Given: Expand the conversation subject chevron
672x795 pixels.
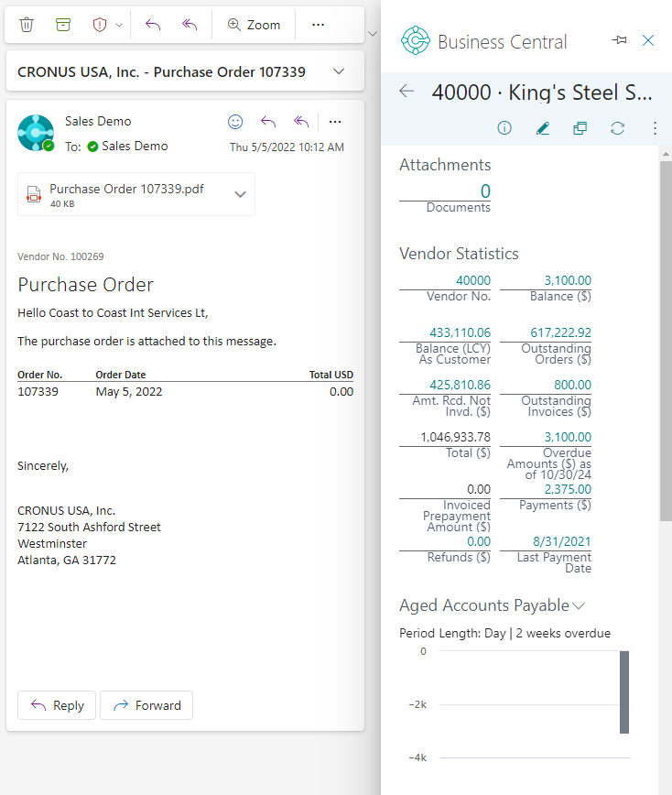Looking at the screenshot, I should tap(339, 71).
